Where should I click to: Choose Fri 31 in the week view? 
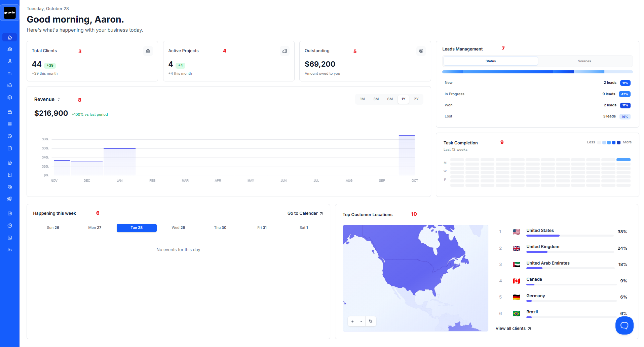coord(262,228)
